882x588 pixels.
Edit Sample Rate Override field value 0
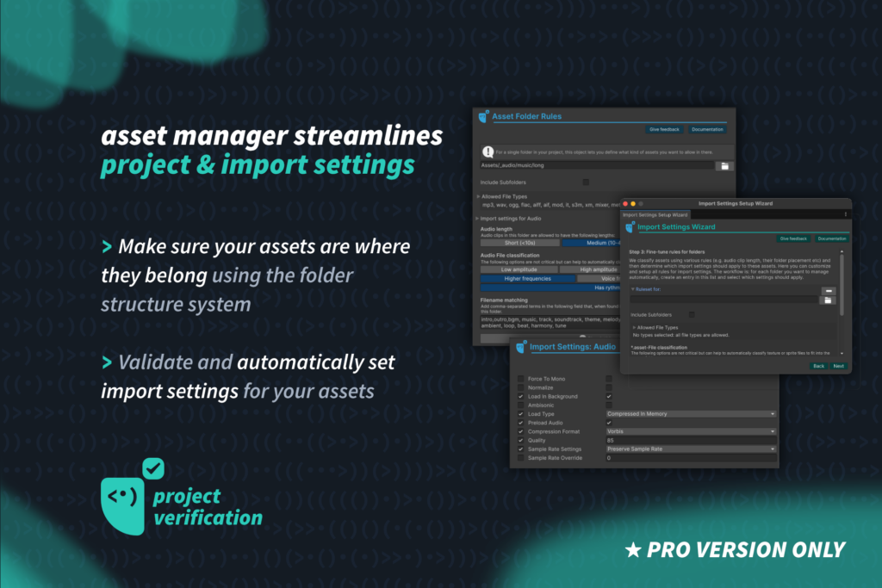coord(692,458)
